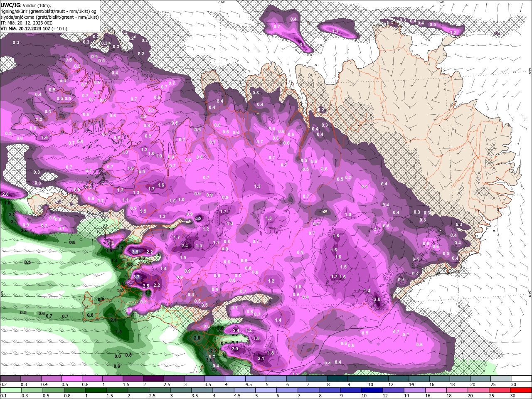Click the 0.1 label in the rain legend
The height and width of the screenshot is (399, 532).
[x=3, y=396]
